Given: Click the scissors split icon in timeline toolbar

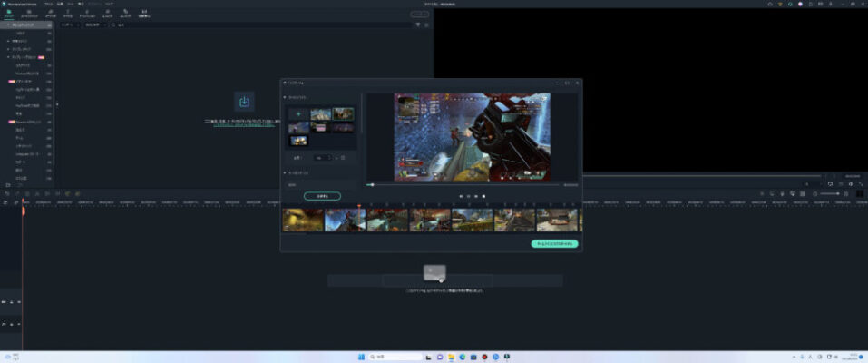Looking at the screenshot, I should 37,193.
